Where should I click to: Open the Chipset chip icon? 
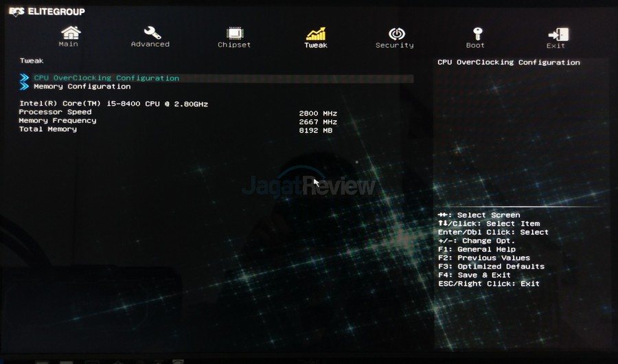pyautogui.click(x=234, y=33)
